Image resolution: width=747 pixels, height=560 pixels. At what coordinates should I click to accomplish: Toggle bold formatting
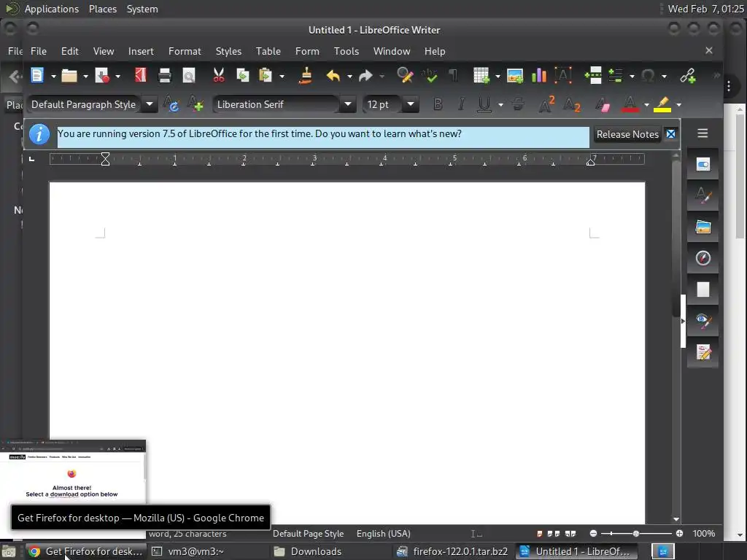coord(438,104)
